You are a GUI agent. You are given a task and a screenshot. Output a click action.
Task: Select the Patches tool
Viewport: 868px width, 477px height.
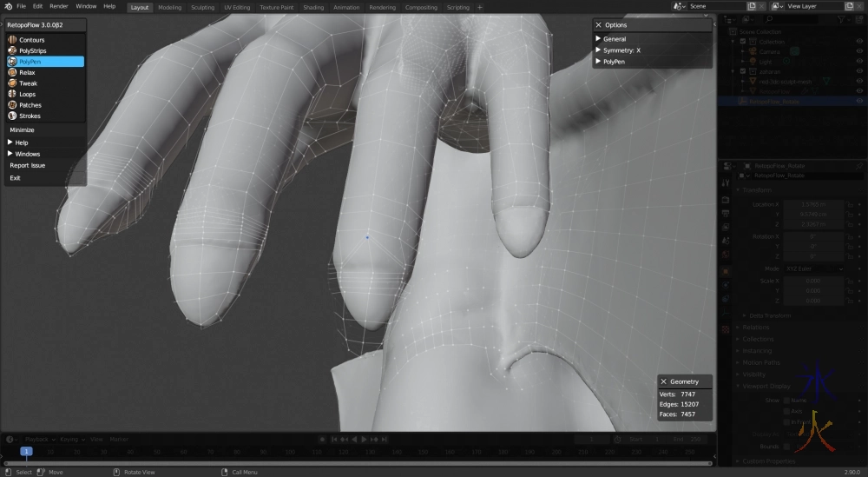point(30,105)
